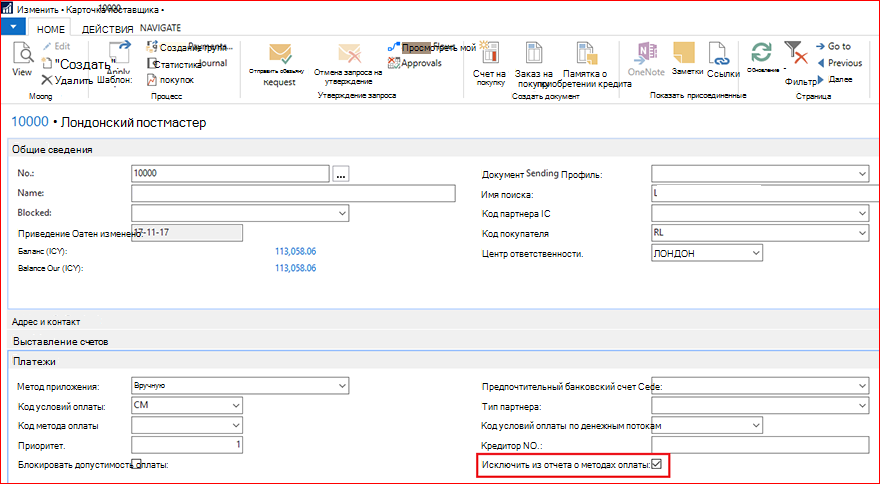This screenshot has width=880, height=484.
Task: Open Код покупателя dropdown showing RL
Action: [863, 233]
